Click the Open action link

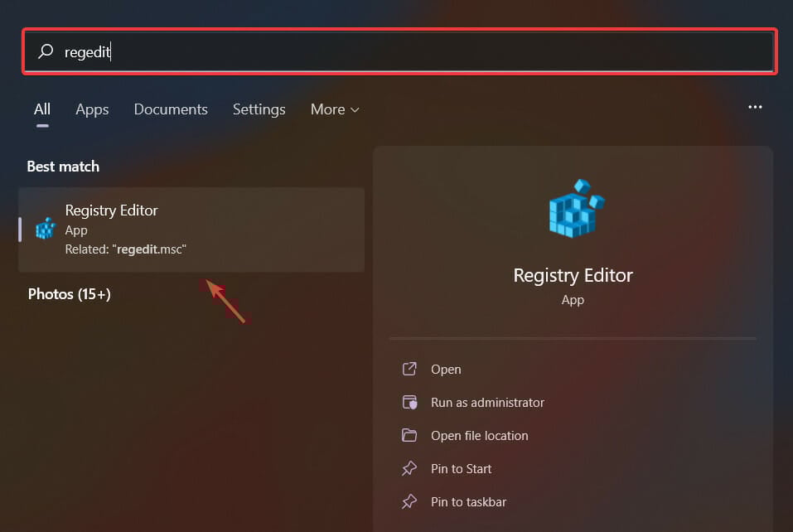[x=446, y=369]
